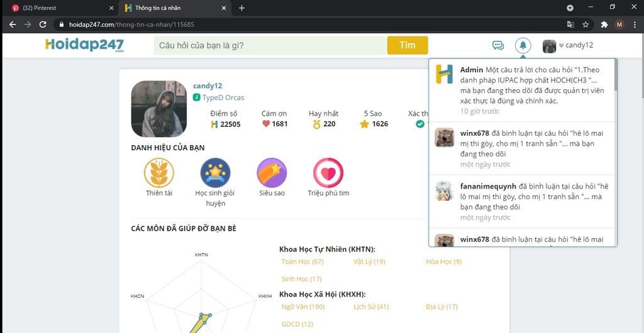Viewport: 644px width, 333px height.
Task: Click the Siêu sao badge icon
Action: point(272,173)
